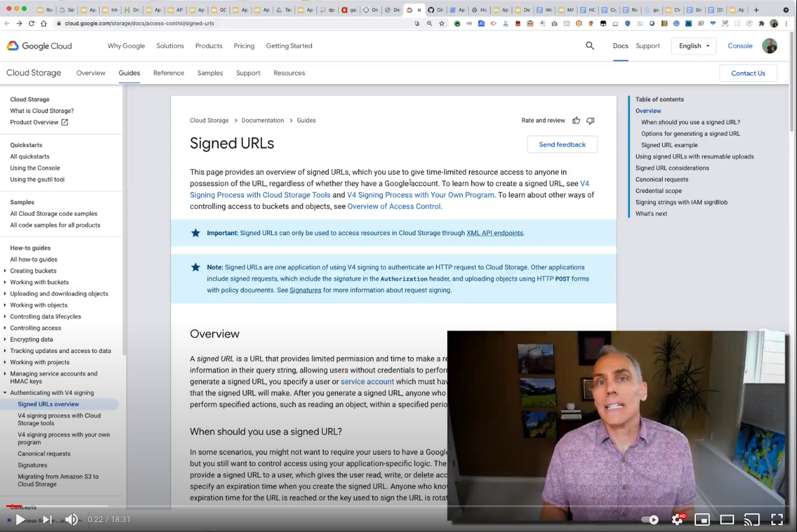This screenshot has height=532, width=797.
Task: Go to browser home page
Action: click(x=44, y=23)
